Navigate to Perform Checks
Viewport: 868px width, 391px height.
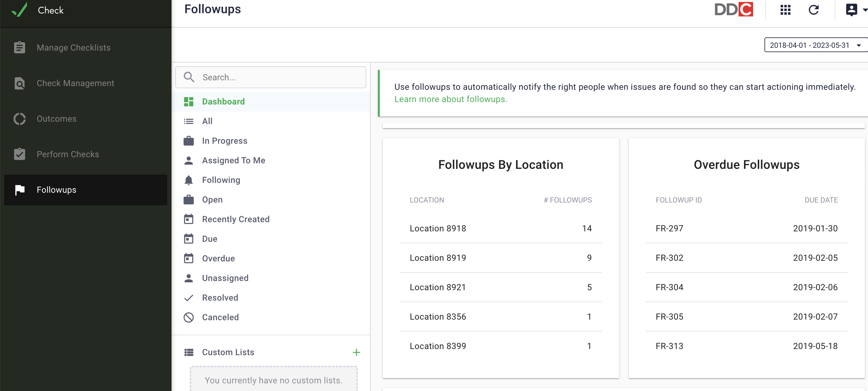point(85,154)
